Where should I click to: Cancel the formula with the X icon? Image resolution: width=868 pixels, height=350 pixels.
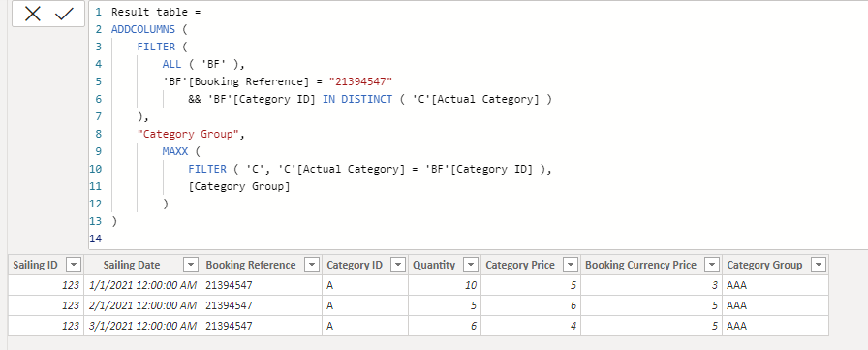[33, 14]
